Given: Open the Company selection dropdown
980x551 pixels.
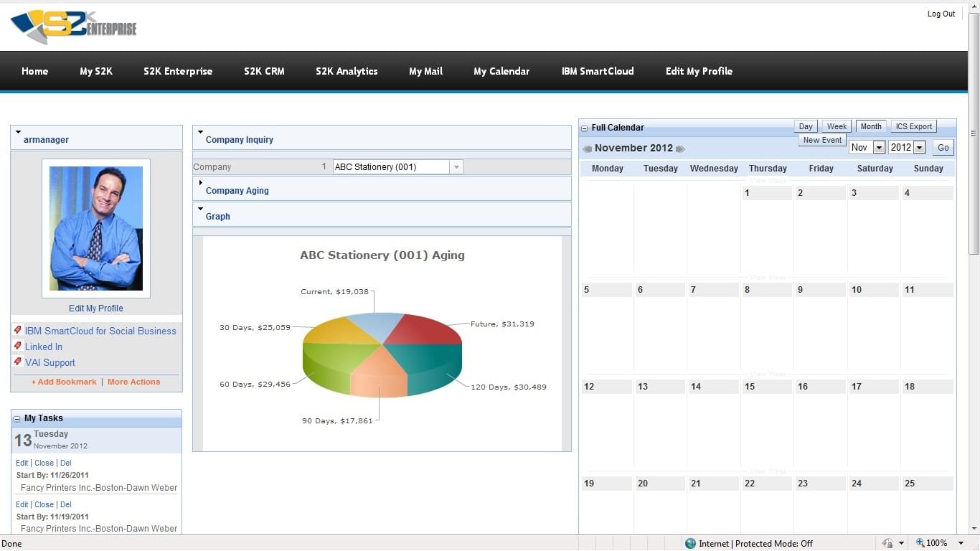Looking at the screenshot, I should [456, 166].
